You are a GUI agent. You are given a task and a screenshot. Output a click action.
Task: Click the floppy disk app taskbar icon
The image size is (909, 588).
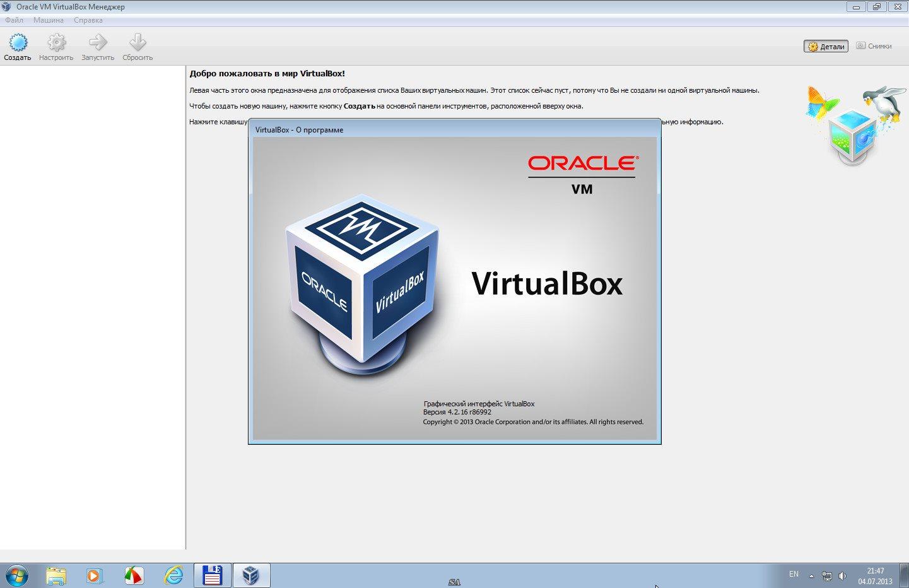coord(213,575)
